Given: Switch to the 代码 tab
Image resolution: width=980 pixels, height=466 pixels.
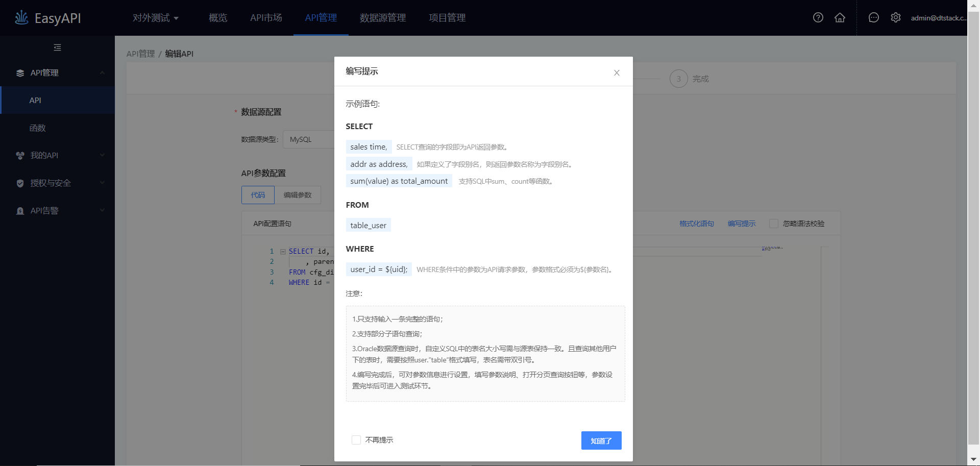Looking at the screenshot, I should point(258,195).
